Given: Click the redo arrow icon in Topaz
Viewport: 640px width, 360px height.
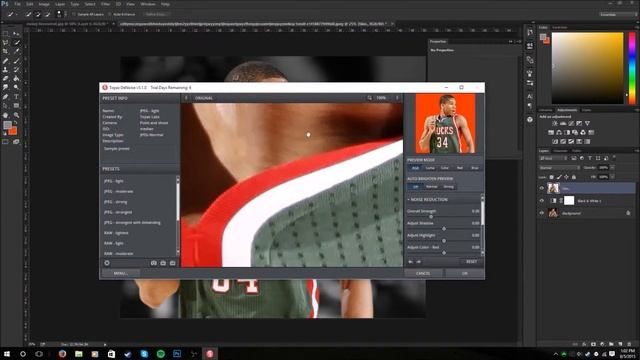Looking at the screenshot, I should (418, 262).
